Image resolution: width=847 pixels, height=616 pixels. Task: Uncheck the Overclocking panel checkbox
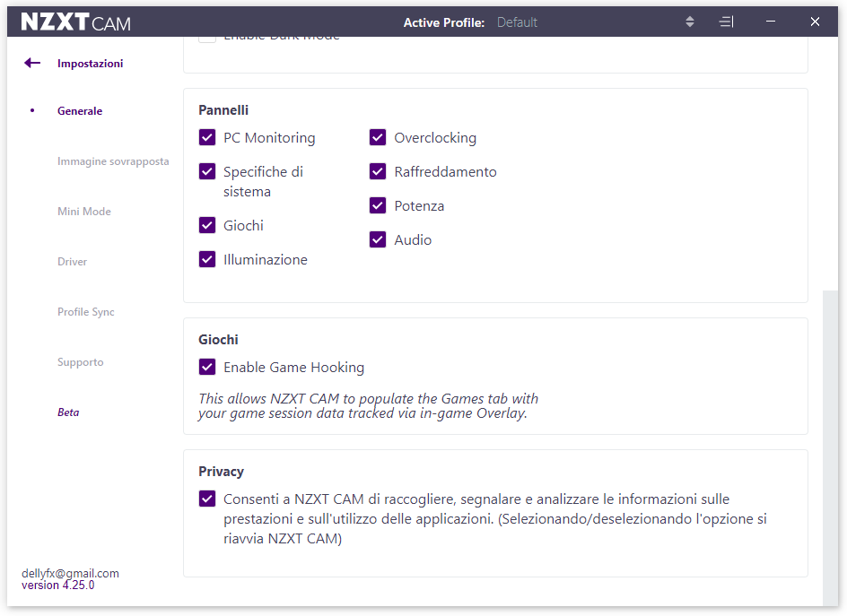(378, 138)
